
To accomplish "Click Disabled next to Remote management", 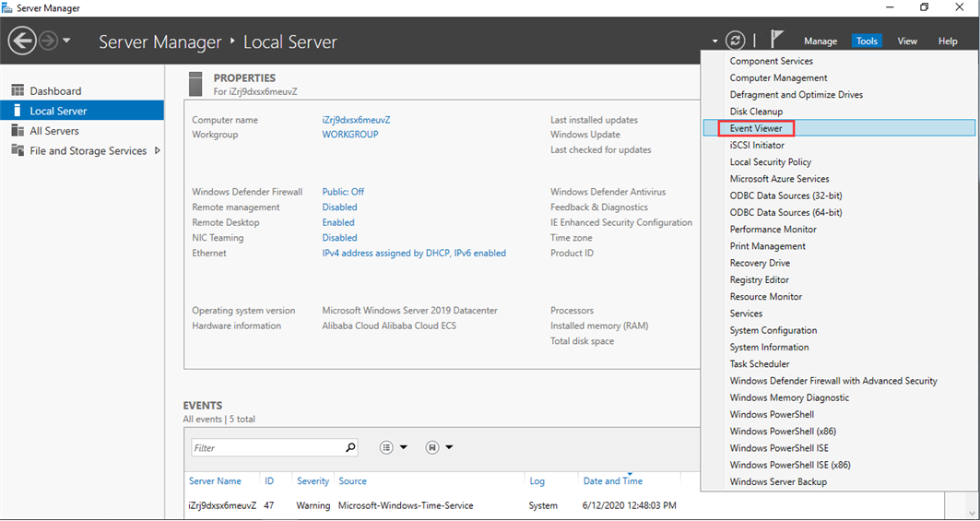I will 339,207.
